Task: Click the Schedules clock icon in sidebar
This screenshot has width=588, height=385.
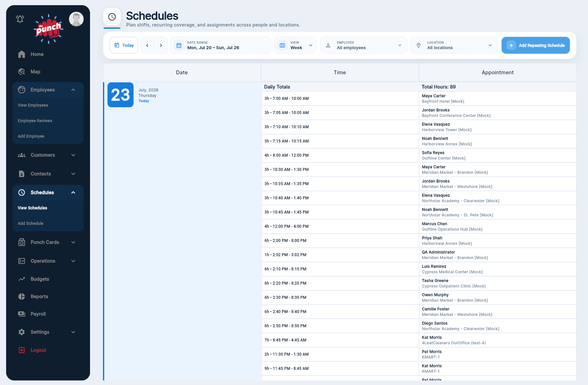Action: [x=22, y=192]
